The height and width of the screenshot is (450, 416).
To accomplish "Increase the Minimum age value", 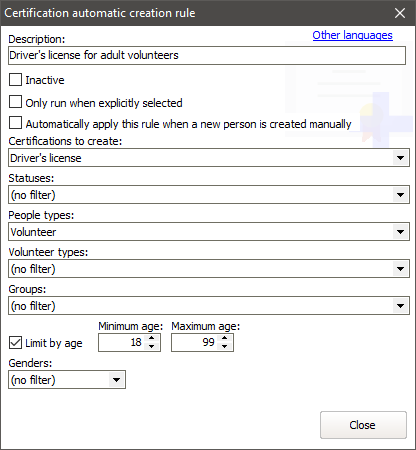I will (152, 338).
